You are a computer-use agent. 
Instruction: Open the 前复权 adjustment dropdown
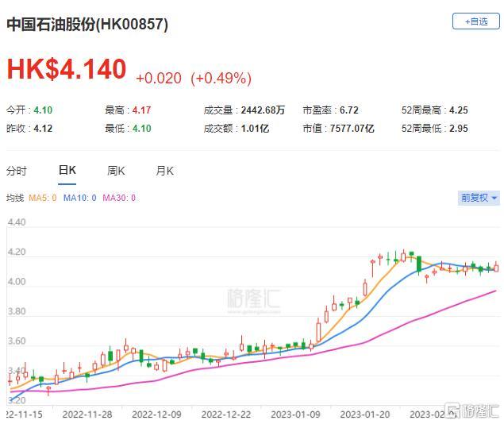click(479, 198)
